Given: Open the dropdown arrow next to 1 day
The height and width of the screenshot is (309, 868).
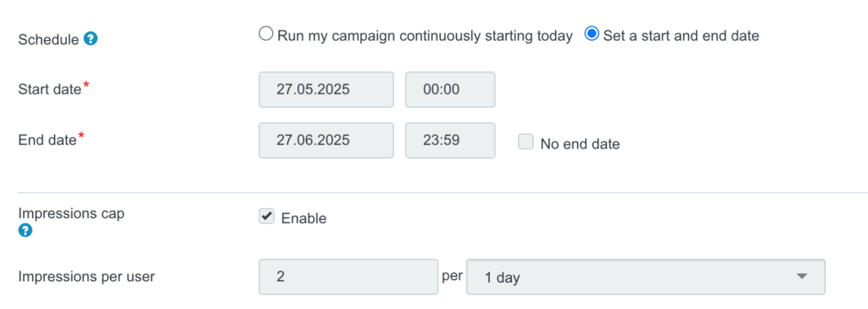Looking at the screenshot, I should [x=801, y=276].
